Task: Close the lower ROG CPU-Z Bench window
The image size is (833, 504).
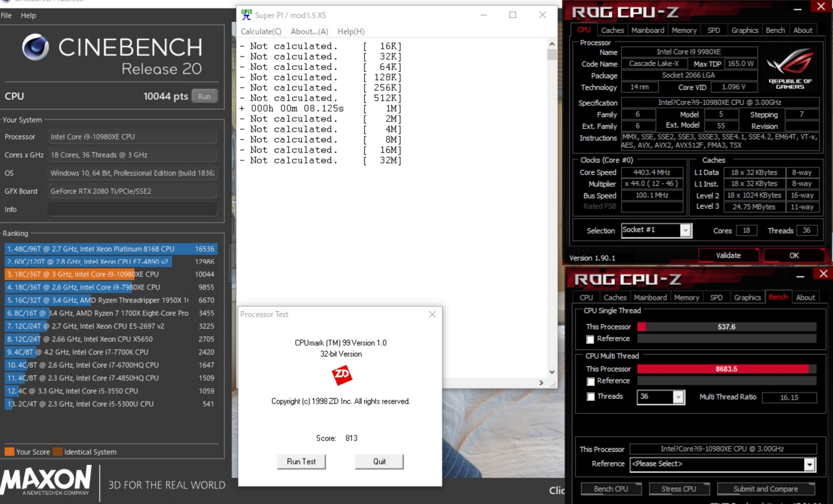Action: coord(823,274)
